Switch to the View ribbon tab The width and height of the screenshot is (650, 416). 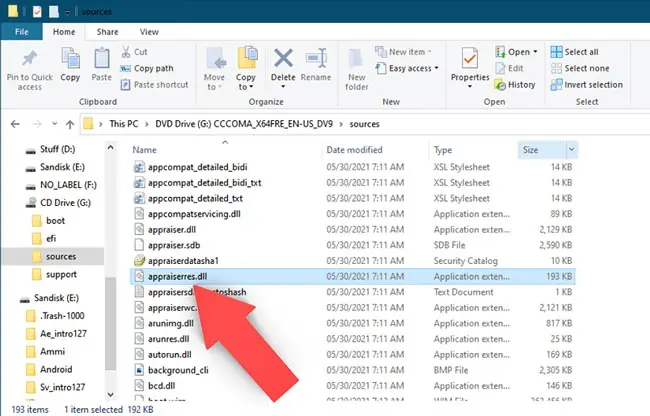pyautogui.click(x=149, y=32)
